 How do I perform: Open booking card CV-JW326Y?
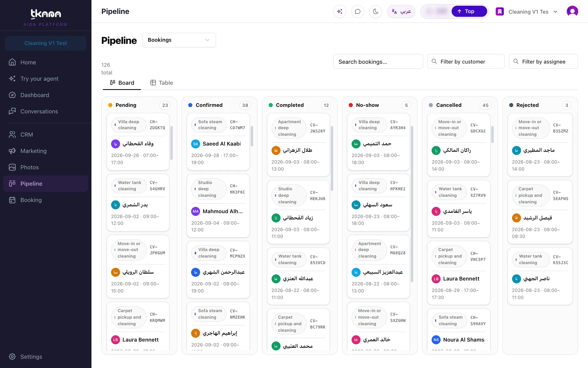(x=298, y=145)
